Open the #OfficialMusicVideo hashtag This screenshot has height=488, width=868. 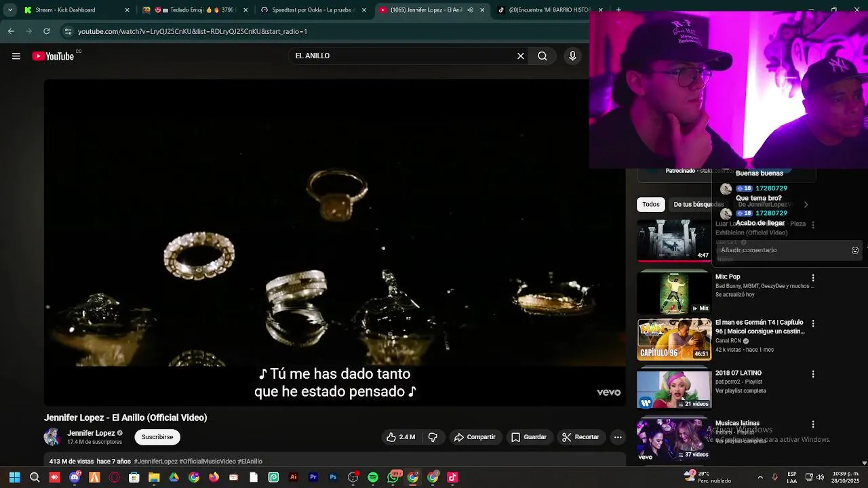208,462
